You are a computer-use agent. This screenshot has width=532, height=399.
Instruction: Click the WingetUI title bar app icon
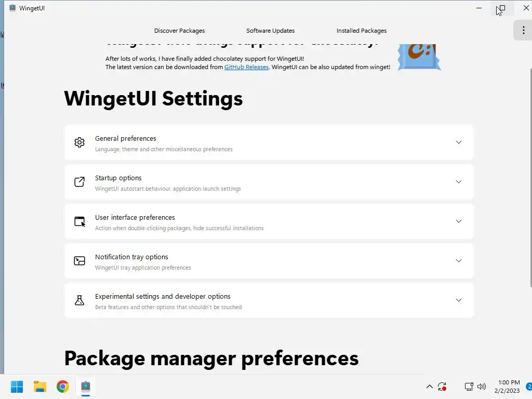tap(12, 8)
